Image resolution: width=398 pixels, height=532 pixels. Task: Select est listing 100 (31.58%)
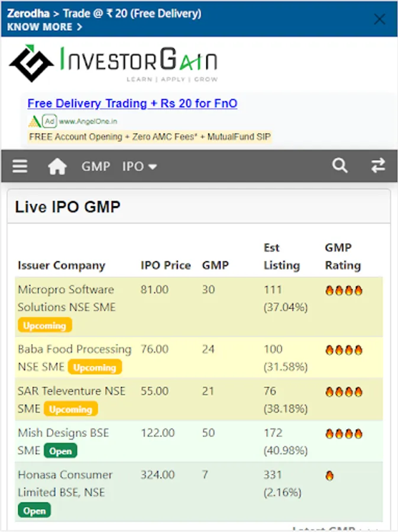coord(286,358)
